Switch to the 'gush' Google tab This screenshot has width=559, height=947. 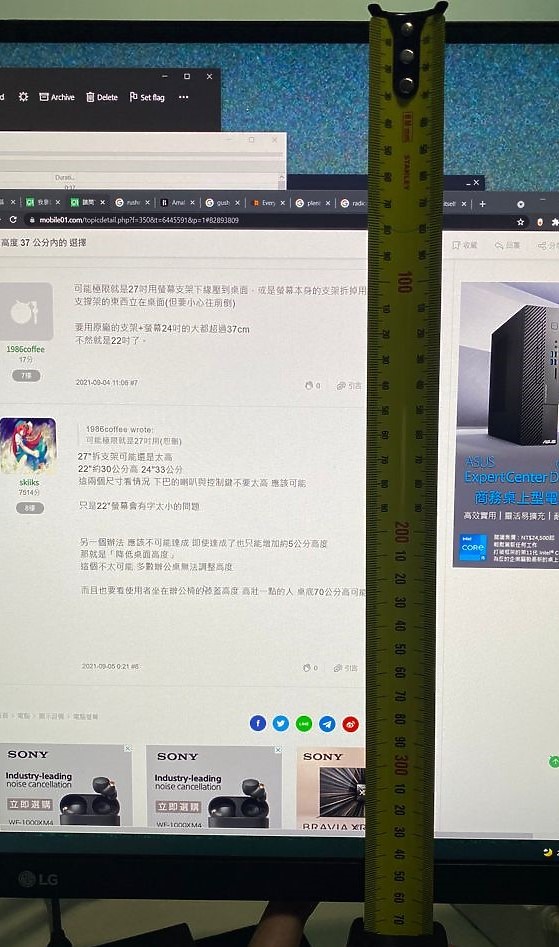tap(217, 202)
